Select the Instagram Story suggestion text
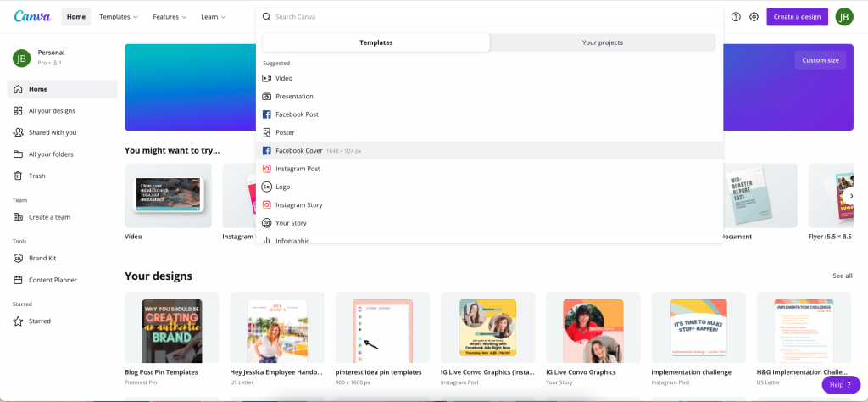The image size is (868, 402). (x=299, y=205)
